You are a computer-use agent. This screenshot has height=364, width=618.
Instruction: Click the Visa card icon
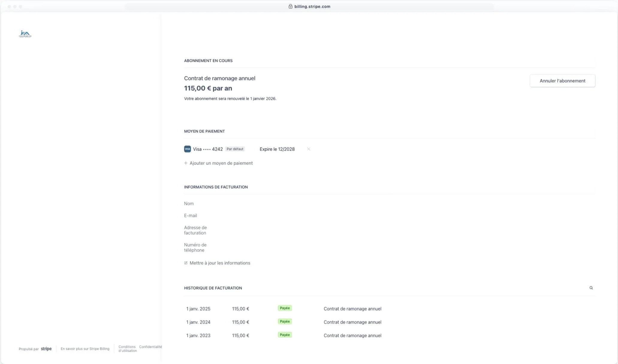tap(187, 149)
